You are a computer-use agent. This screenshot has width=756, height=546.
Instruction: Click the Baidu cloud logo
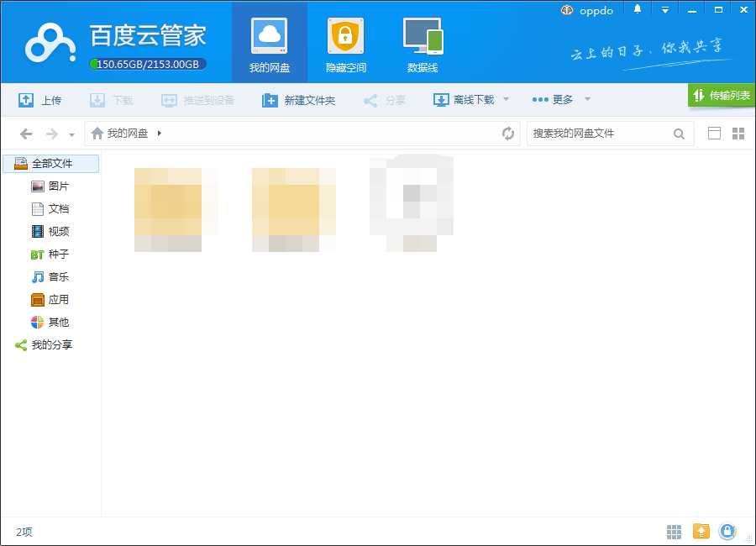click(50, 44)
